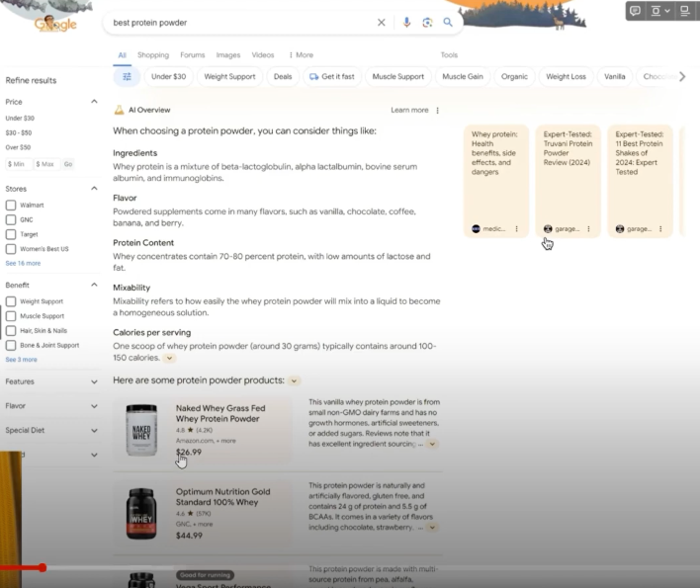
Task: Open options menu on medic source card
Action: (x=516, y=229)
